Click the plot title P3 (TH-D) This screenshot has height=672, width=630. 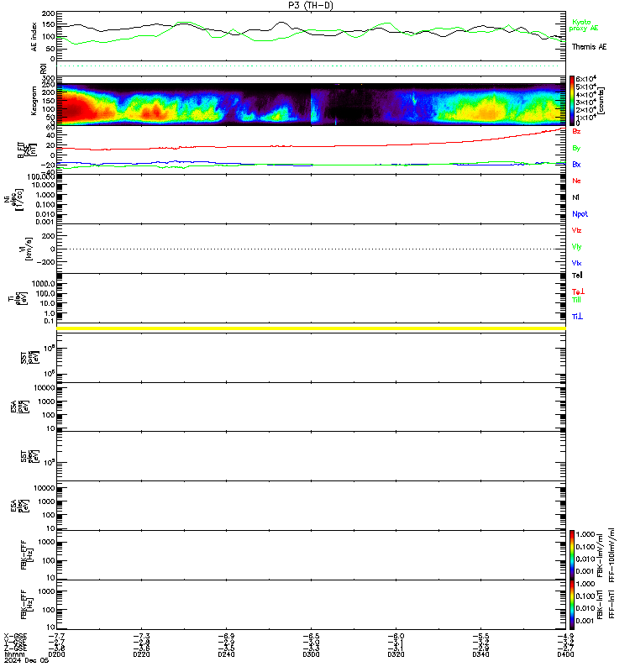tap(311, 5)
